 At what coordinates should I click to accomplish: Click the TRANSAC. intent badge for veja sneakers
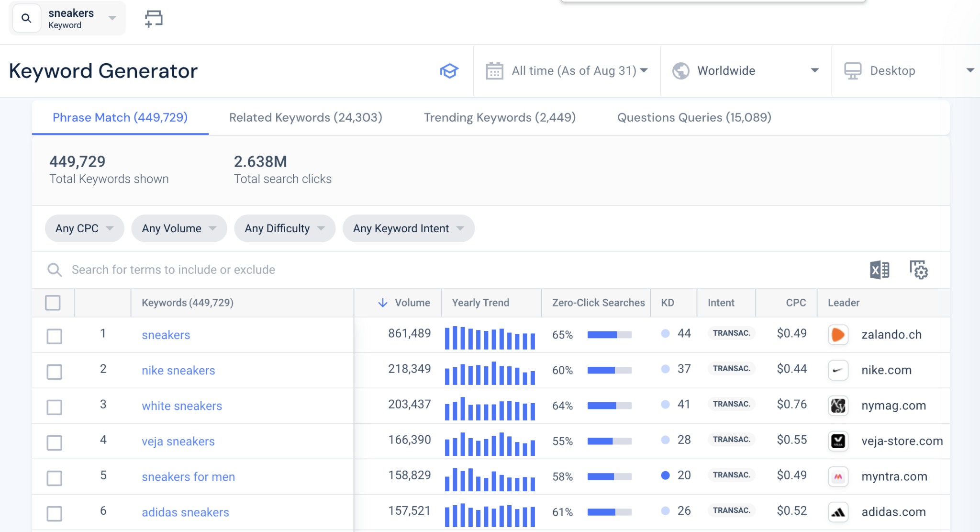click(731, 440)
